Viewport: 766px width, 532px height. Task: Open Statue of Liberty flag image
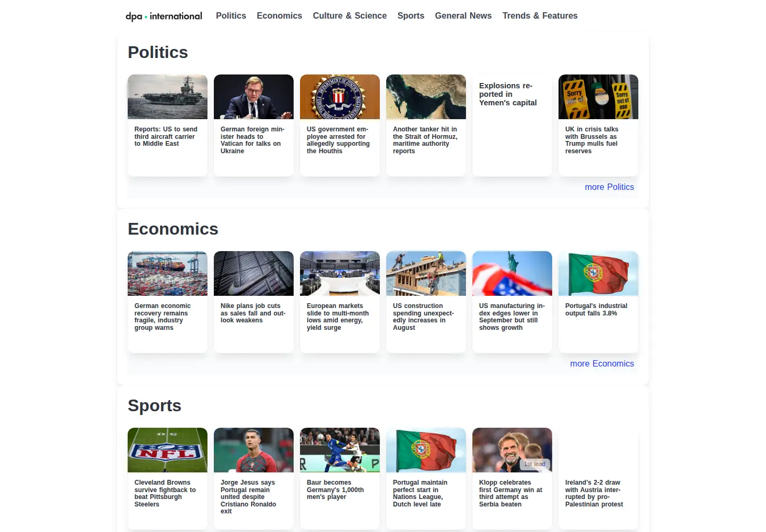(512, 273)
